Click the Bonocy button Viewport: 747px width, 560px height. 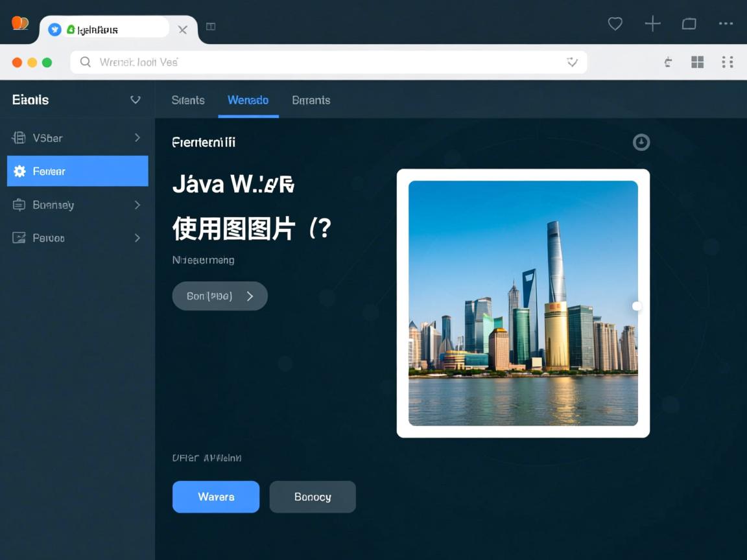tap(313, 496)
